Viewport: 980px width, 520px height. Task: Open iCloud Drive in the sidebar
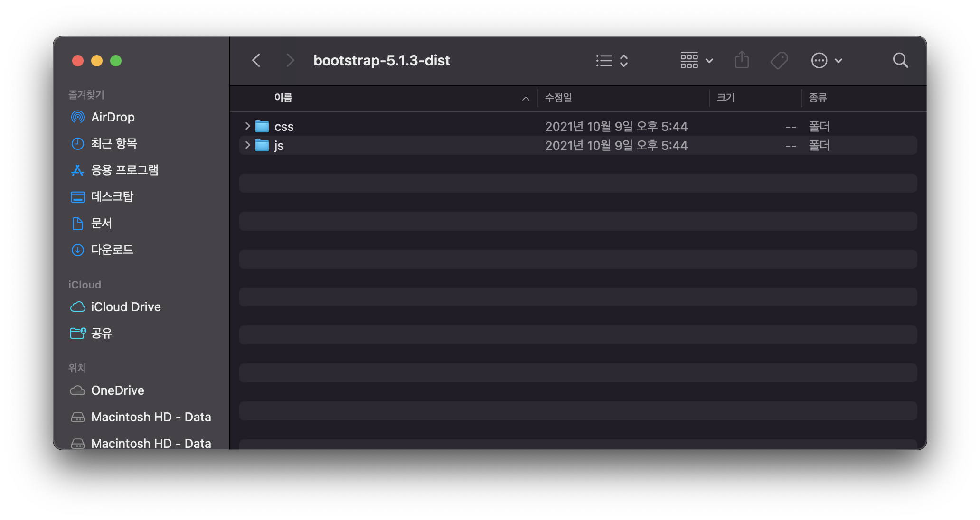pos(126,307)
